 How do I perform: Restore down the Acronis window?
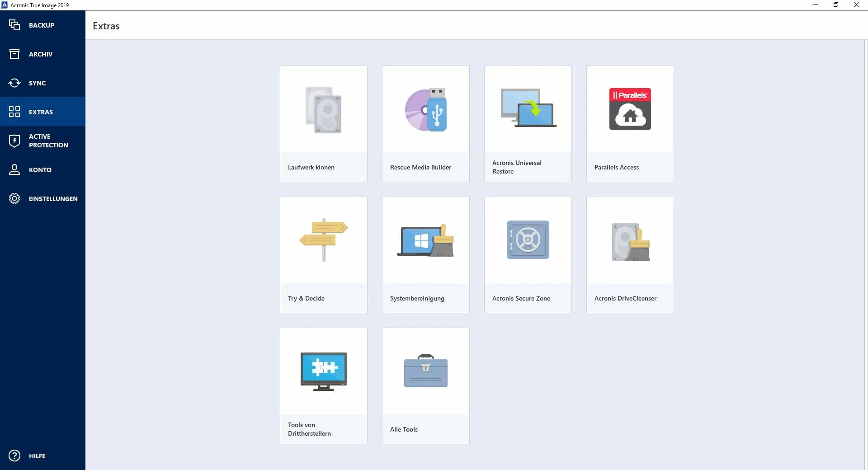(x=836, y=5)
